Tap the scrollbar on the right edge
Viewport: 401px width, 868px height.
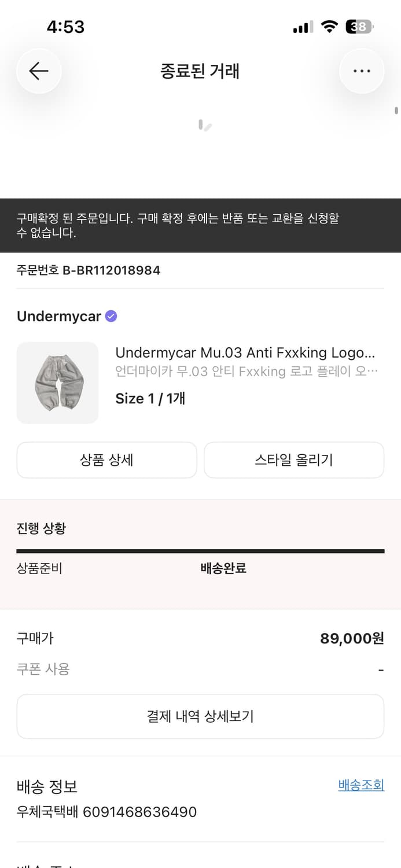point(398,110)
